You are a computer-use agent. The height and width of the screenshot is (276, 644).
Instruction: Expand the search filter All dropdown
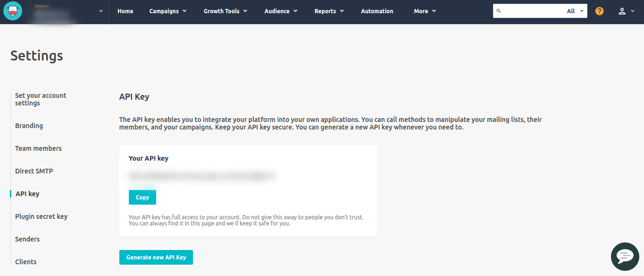click(575, 11)
